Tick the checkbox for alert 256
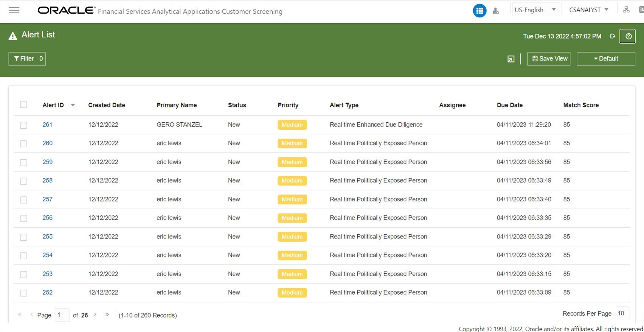This screenshot has width=644, height=332. coord(23,218)
